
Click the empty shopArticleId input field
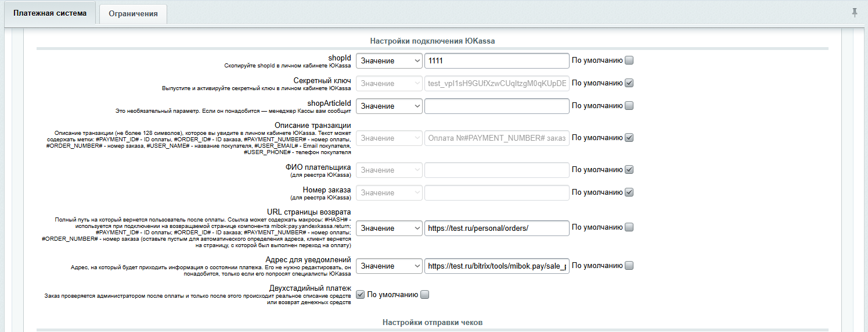pos(496,106)
